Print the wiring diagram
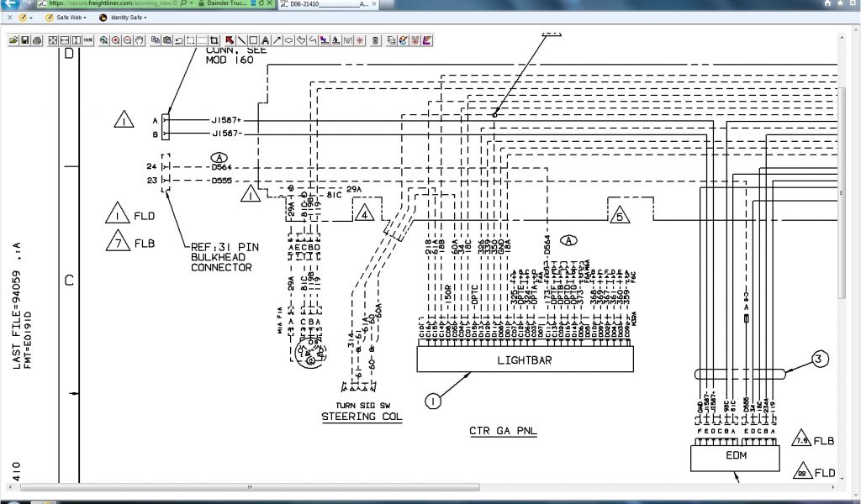Image resolution: width=861 pixels, height=504 pixels. (36, 39)
